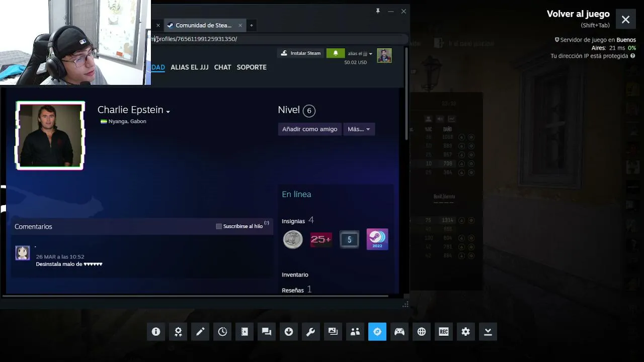Click the $0.02 USD wallet balance
The width and height of the screenshot is (644, 362).
(356, 62)
